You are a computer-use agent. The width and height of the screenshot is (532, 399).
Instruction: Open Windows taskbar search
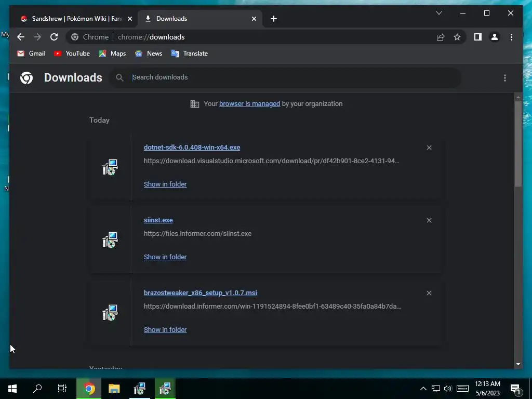pos(37,389)
